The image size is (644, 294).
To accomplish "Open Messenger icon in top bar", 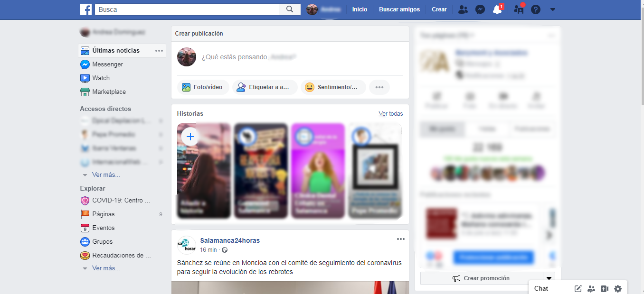I will pos(480,9).
